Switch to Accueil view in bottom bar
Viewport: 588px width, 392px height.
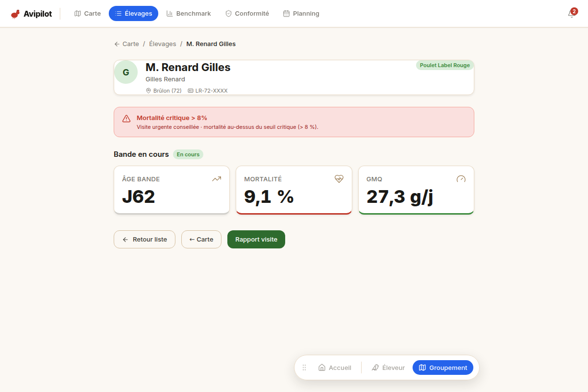[x=335, y=367]
